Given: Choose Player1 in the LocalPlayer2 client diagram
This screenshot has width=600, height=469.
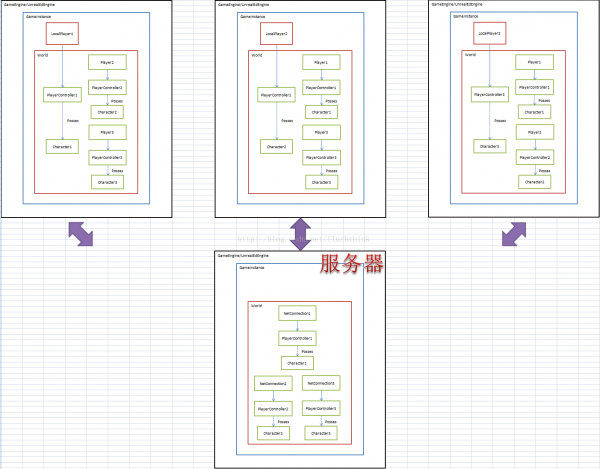Looking at the screenshot, I should (321, 62).
